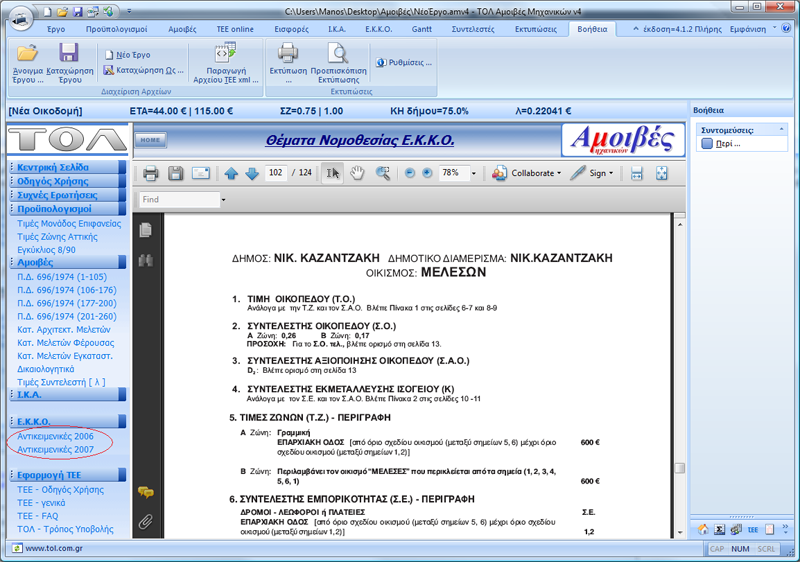800x562 pixels.
Task: Open the Gantt ribbon tab
Action: (421, 29)
